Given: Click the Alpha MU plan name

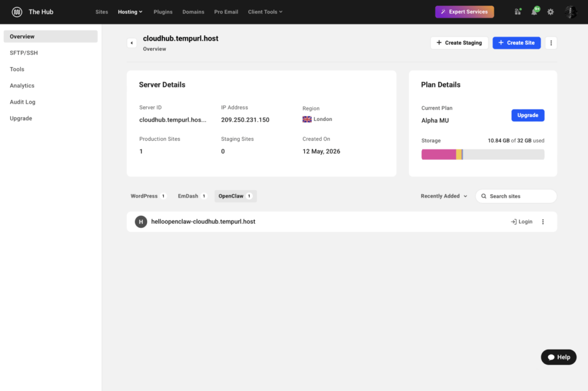Looking at the screenshot, I should (435, 121).
